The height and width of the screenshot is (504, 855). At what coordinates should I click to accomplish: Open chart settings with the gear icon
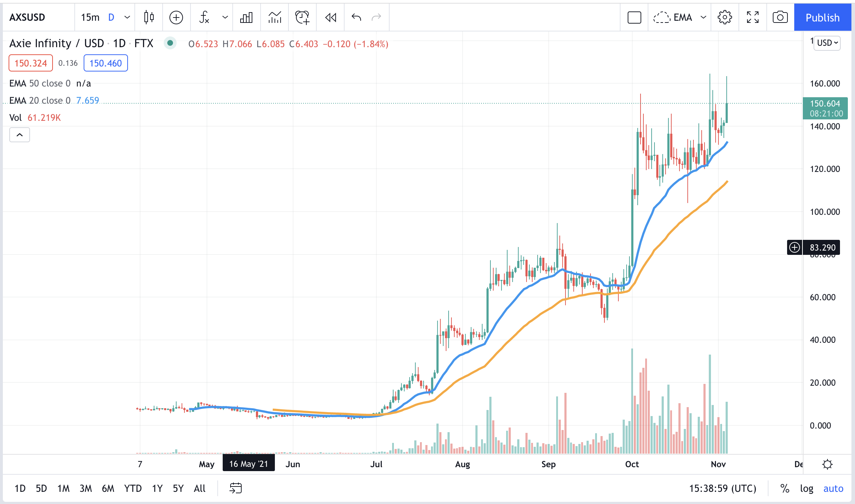[x=725, y=17]
